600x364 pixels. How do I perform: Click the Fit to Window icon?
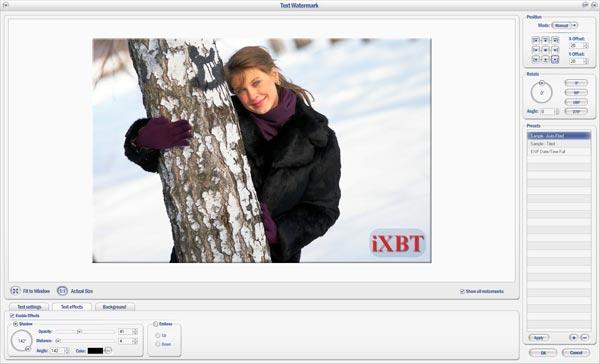coord(15,291)
